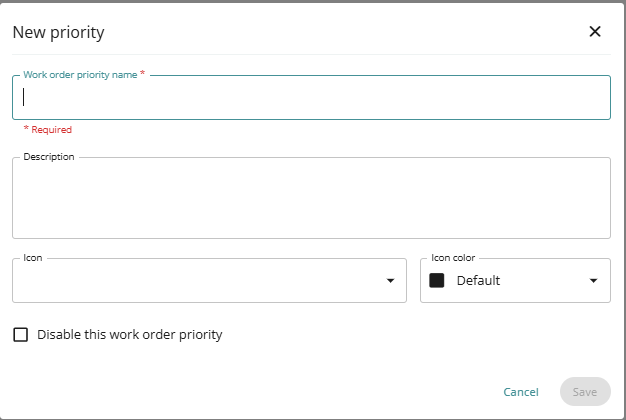The image size is (626, 420).
Task: Select the 'Description' field label
Action: pyautogui.click(x=49, y=157)
